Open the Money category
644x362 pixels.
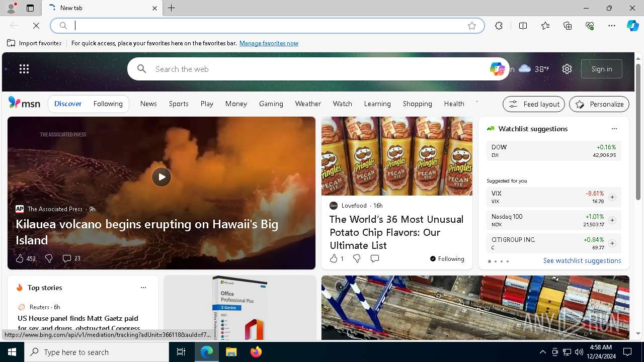pyautogui.click(x=236, y=104)
